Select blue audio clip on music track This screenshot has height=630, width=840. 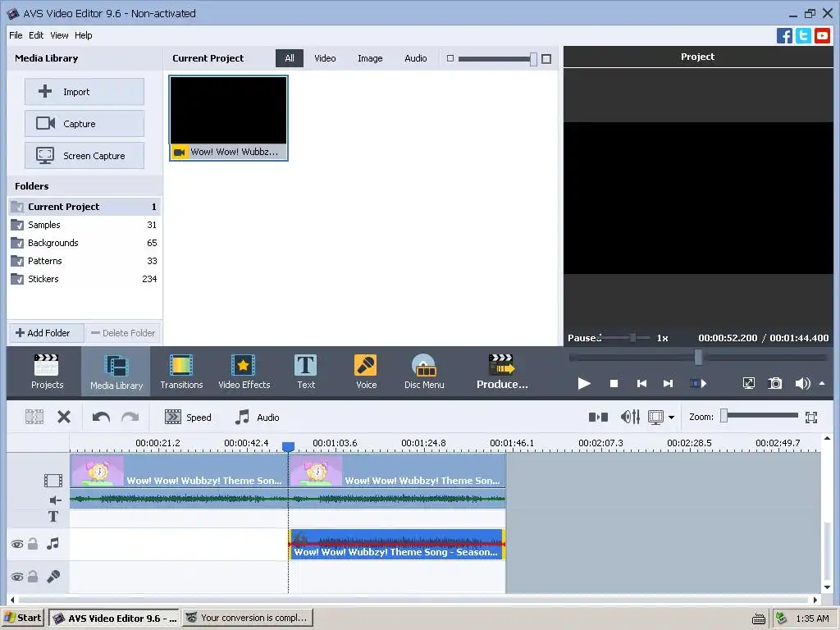pos(397,545)
